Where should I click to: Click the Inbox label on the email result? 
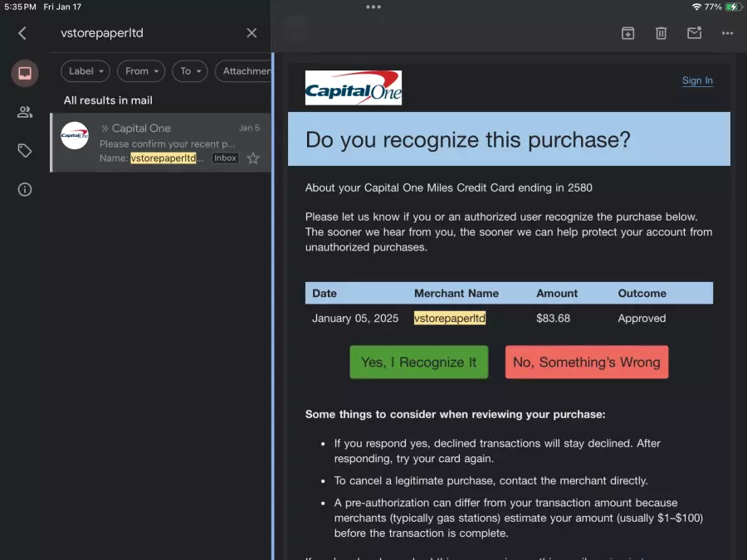coord(225,158)
